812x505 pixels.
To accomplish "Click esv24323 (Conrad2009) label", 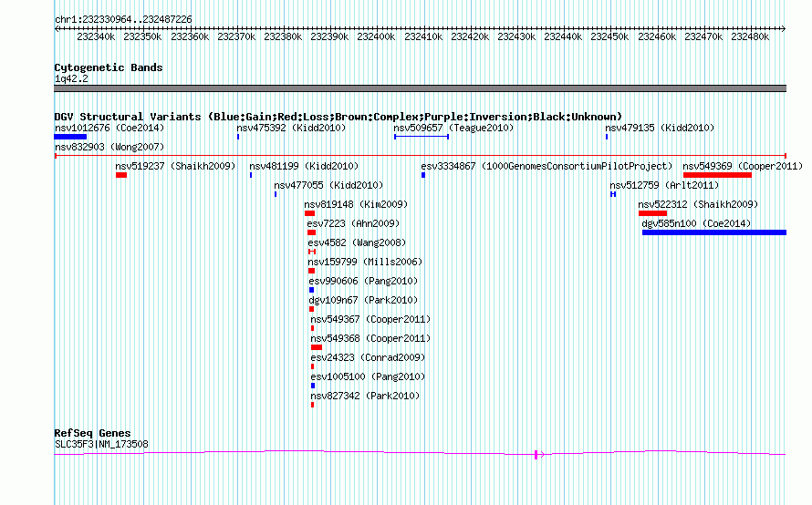I will pos(368,357).
